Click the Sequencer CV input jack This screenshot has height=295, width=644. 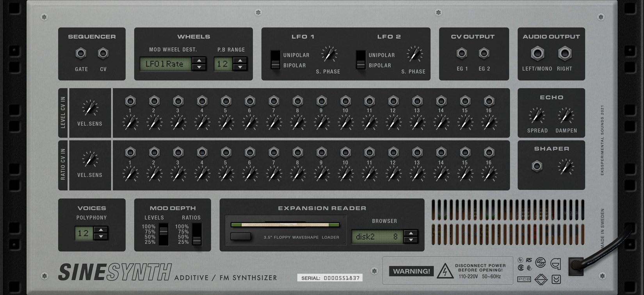click(103, 54)
